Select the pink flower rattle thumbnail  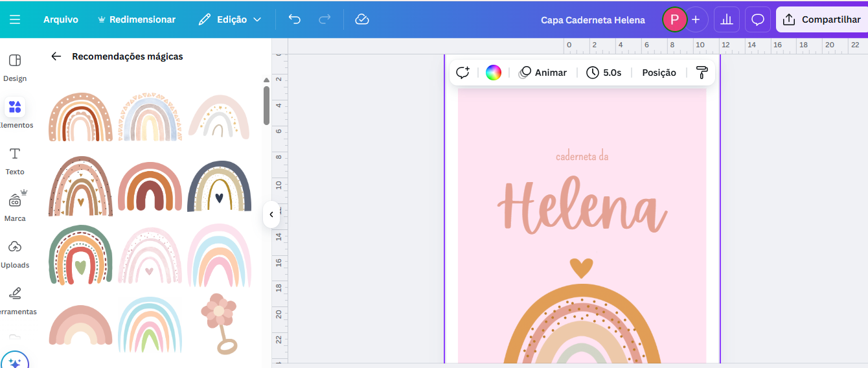[219, 323]
